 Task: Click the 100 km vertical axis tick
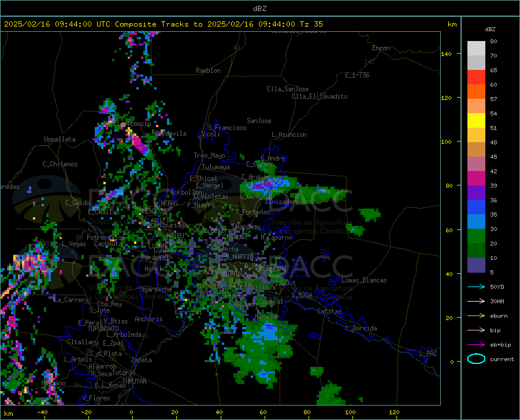(x=447, y=142)
